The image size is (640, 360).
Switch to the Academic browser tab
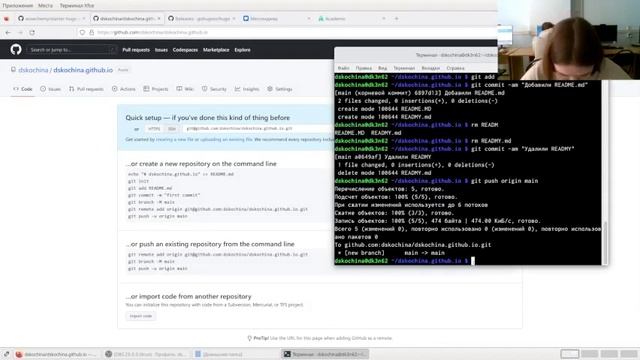[x=352, y=18]
